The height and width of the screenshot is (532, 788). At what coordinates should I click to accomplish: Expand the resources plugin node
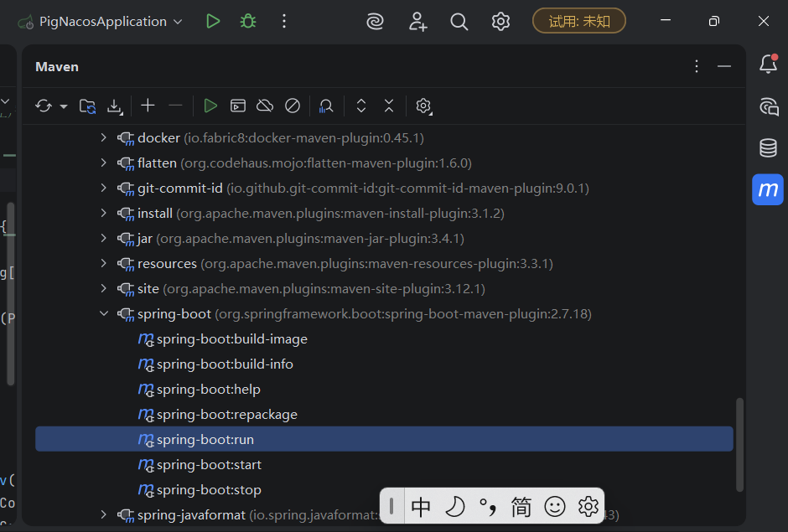103,263
